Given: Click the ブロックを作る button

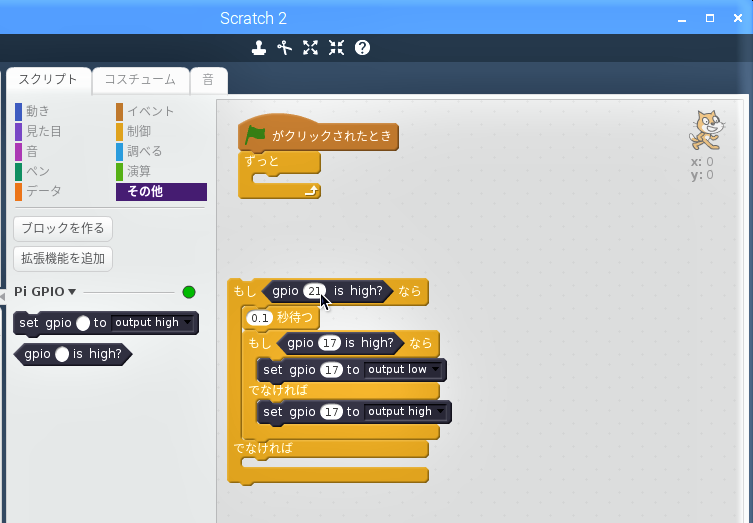Looking at the screenshot, I should tap(63, 229).
